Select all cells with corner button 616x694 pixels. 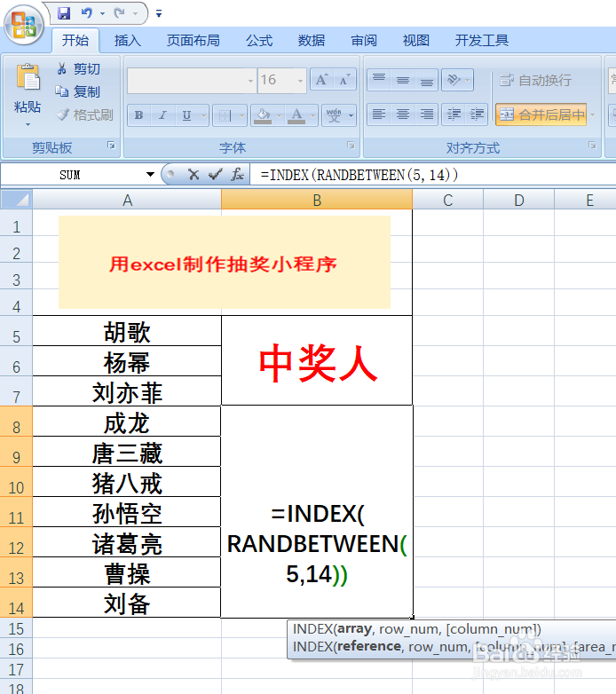pos(16,200)
